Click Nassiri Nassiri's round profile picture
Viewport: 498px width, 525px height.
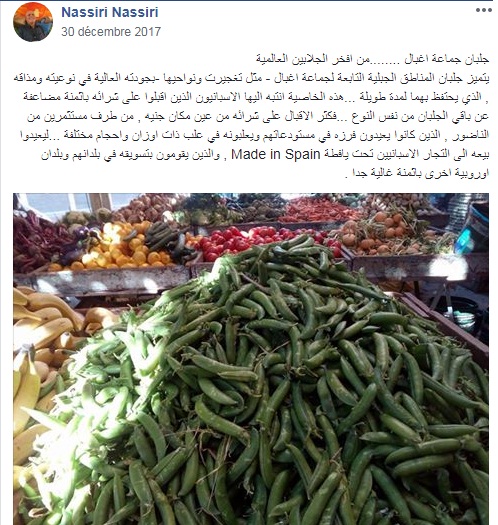coord(33,22)
